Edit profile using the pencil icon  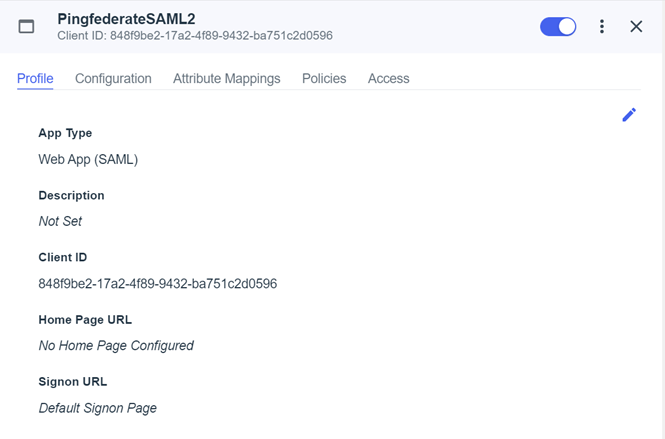[x=629, y=115]
